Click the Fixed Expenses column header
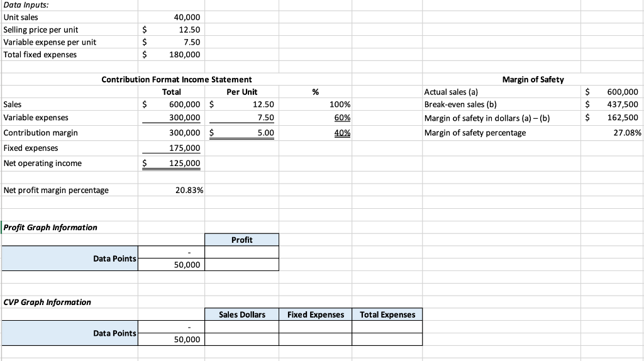 pyautogui.click(x=316, y=314)
